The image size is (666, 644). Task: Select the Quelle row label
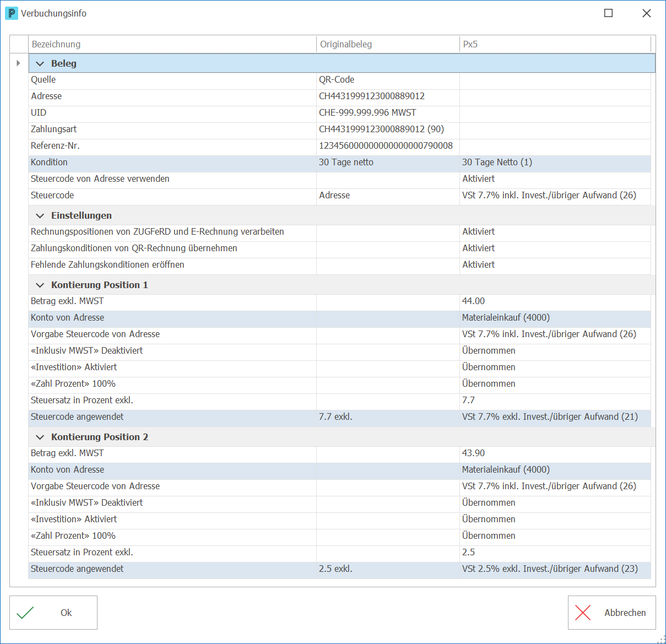(43, 80)
